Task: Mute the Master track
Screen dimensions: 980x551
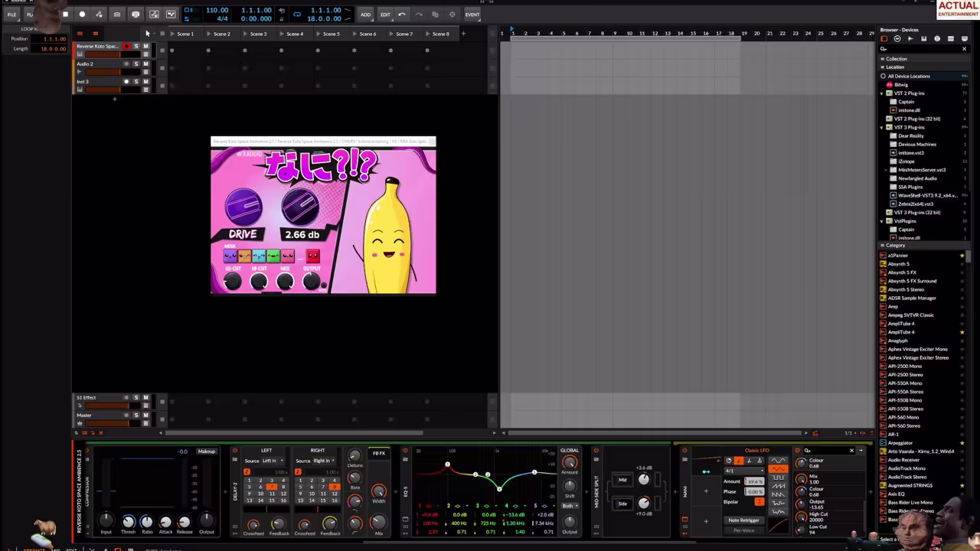Action: tap(145, 416)
